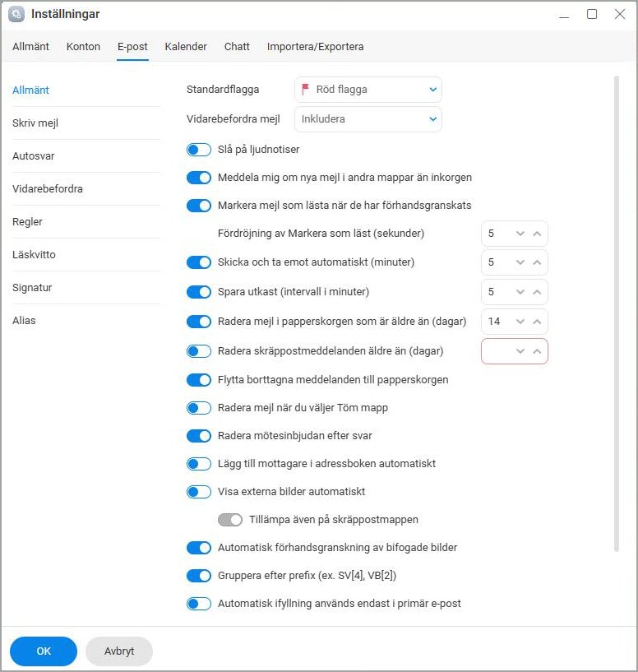Switch to the Konton tab
Viewport: 638px width, 672px height.
(x=83, y=46)
